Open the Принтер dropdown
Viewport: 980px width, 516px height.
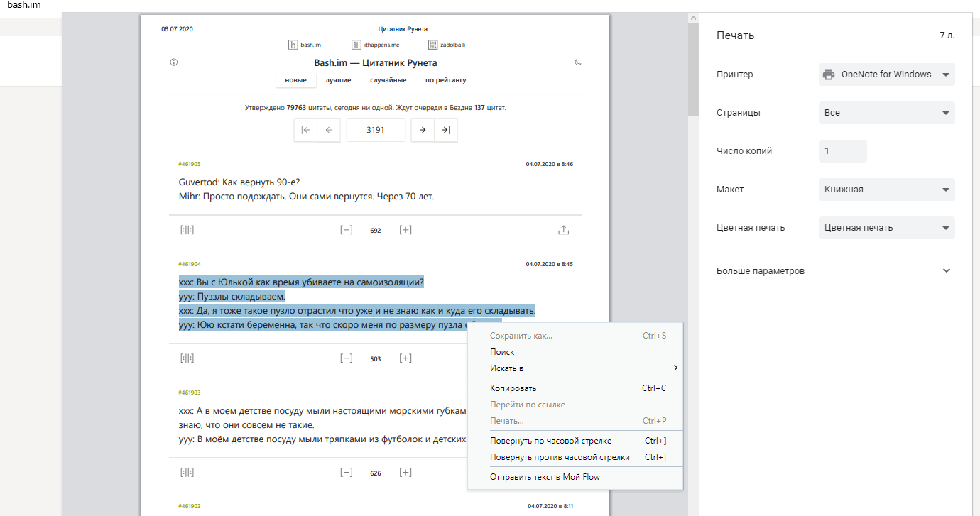(x=886, y=75)
